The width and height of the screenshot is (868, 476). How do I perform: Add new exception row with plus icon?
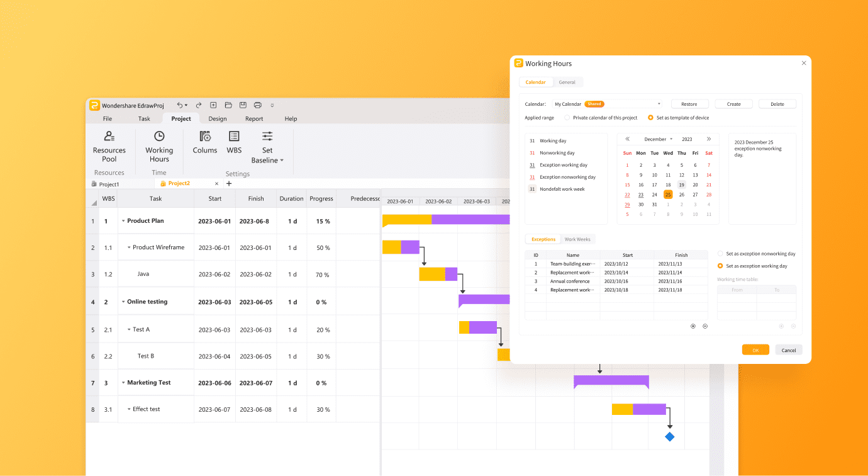(x=693, y=326)
